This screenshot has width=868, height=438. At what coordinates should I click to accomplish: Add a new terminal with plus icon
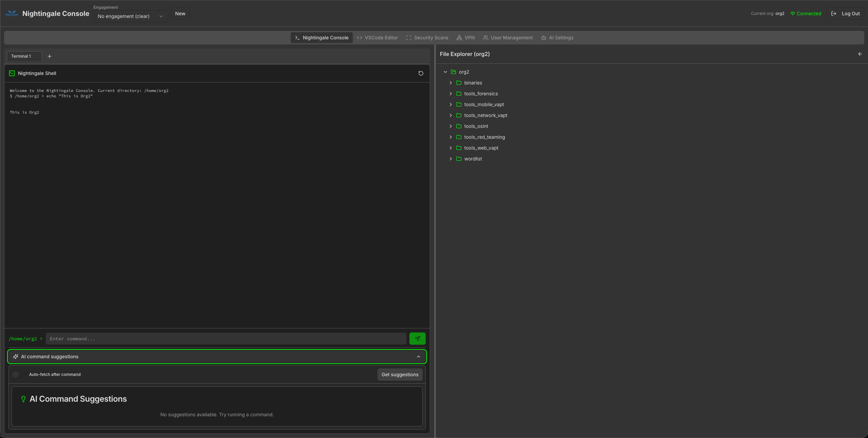click(x=50, y=56)
